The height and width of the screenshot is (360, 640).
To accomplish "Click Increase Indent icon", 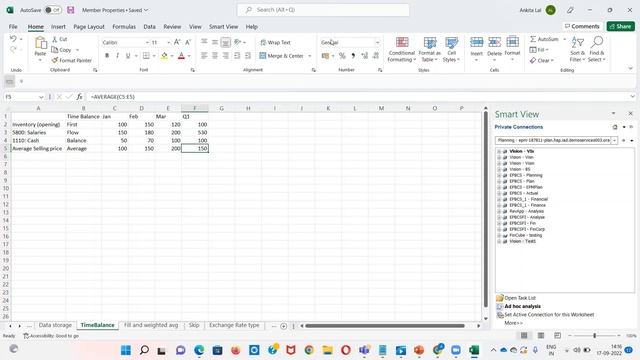I will tap(248, 56).
